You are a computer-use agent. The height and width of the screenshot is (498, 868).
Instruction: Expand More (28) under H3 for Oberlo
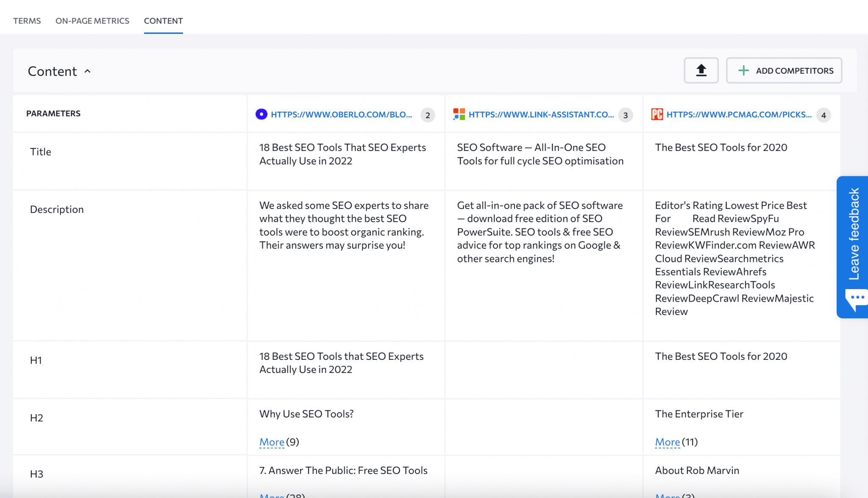coord(271,495)
